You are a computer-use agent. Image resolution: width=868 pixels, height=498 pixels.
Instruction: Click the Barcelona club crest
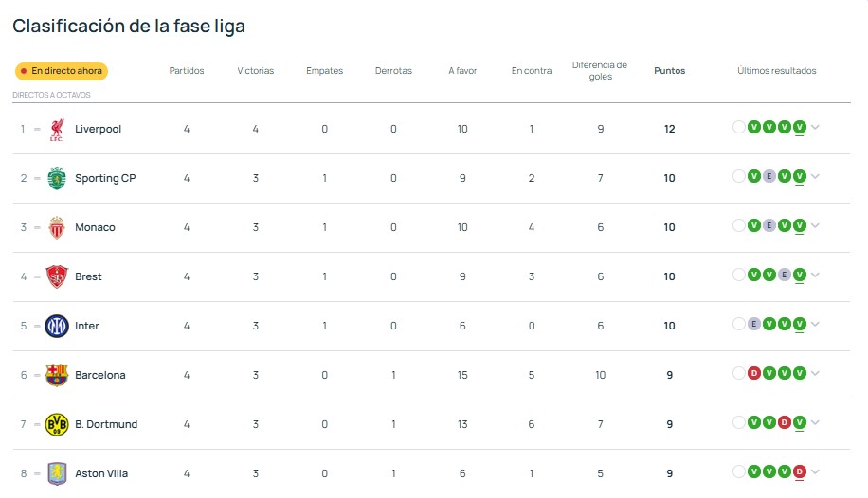(57, 375)
